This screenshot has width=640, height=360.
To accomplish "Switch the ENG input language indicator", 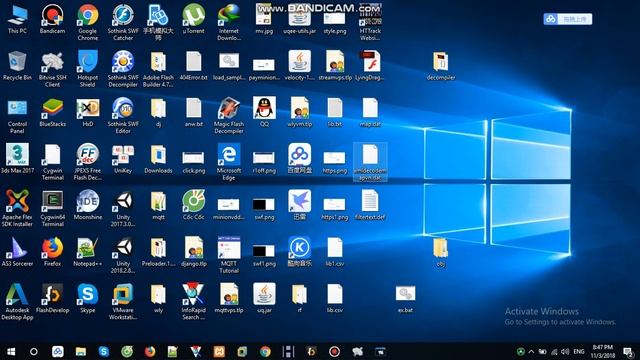I will 579,351.
